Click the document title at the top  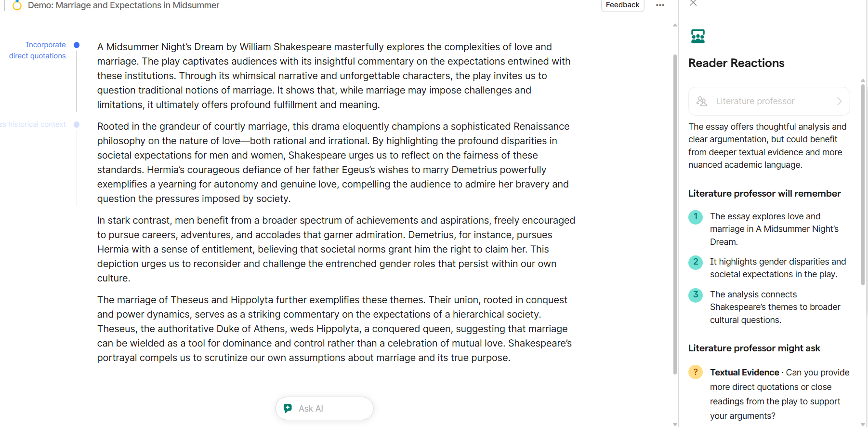click(123, 5)
